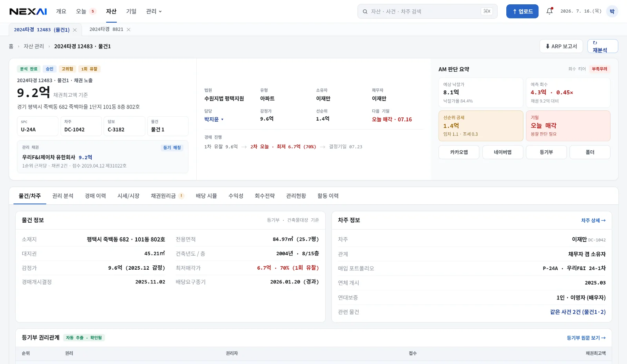
Task: Switch to the 2024타경 8821 tab
Action: 106,29
